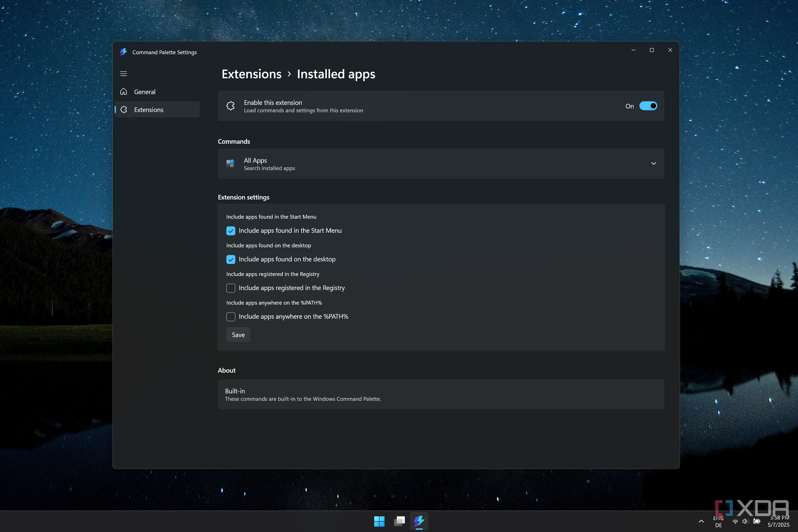Check Include apps anywhere on the %PATH%

coord(231,317)
